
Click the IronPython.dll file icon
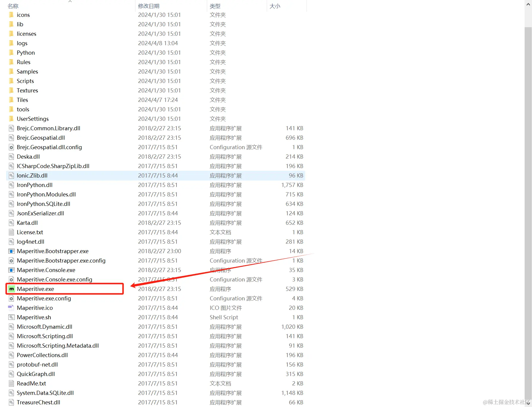12,185
